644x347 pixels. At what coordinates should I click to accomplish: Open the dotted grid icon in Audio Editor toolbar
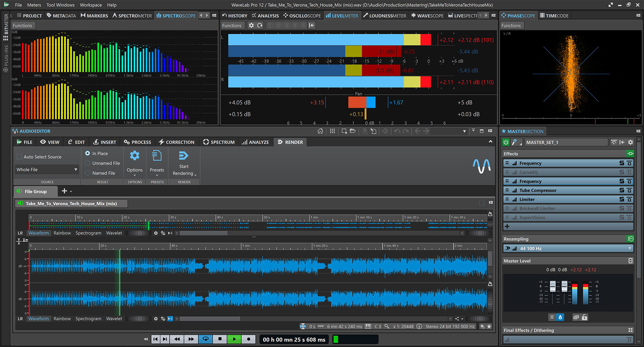pos(332,131)
